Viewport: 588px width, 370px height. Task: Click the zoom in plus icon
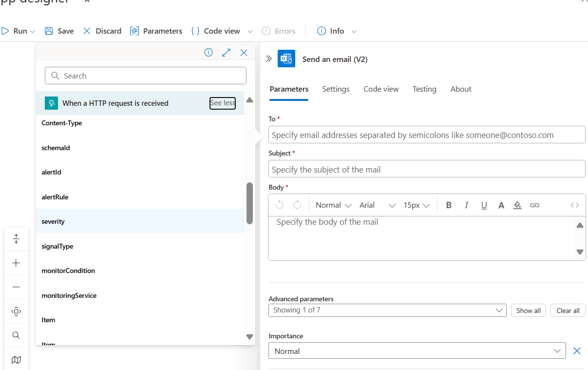click(x=16, y=263)
